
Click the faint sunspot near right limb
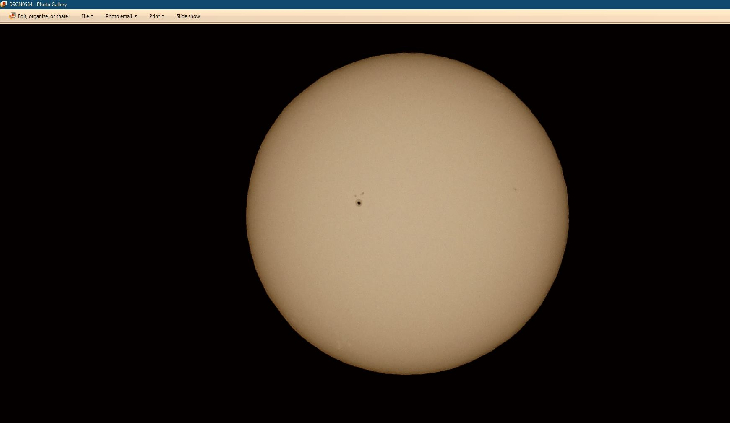[x=515, y=189]
